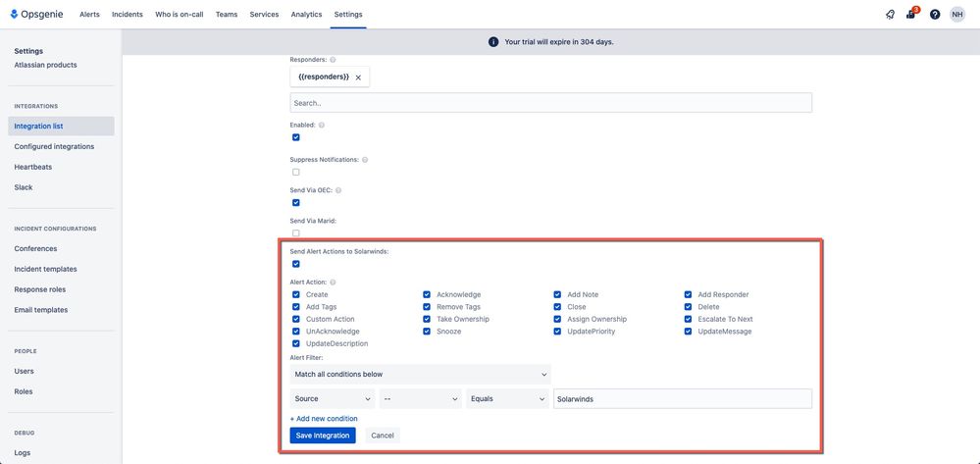Screen dimensions: 980x464
Task: Uncheck the Remove Tags alert action
Action: [427, 307]
